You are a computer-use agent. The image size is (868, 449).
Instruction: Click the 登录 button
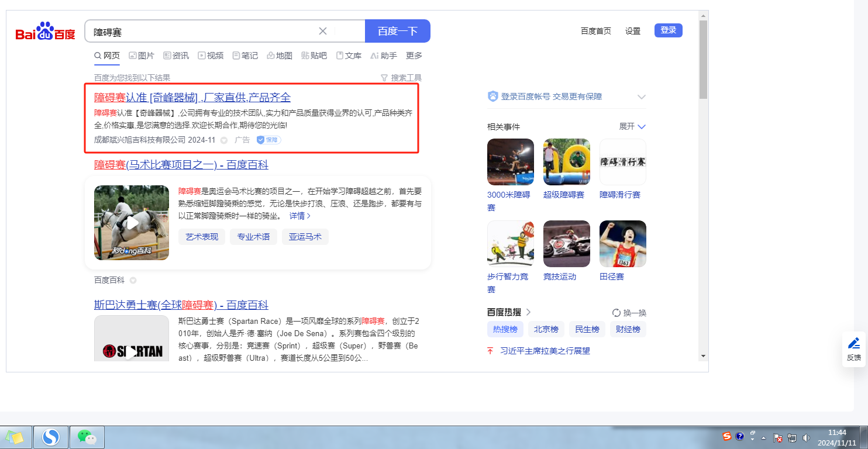pos(668,30)
